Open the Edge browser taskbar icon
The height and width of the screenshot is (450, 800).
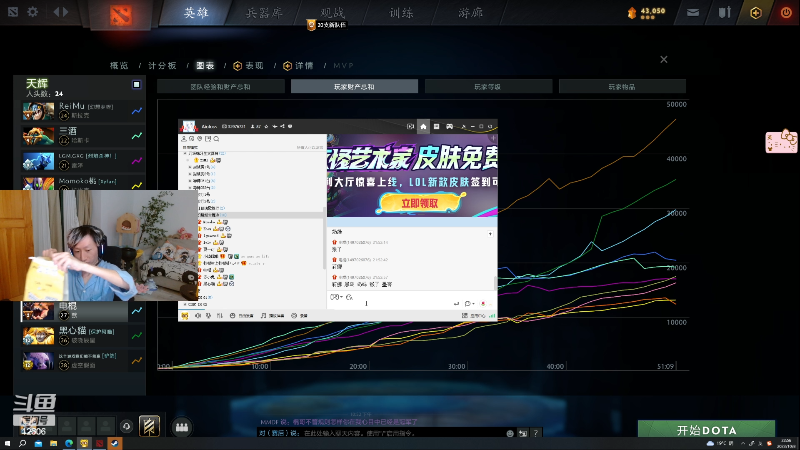[x=68, y=443]
